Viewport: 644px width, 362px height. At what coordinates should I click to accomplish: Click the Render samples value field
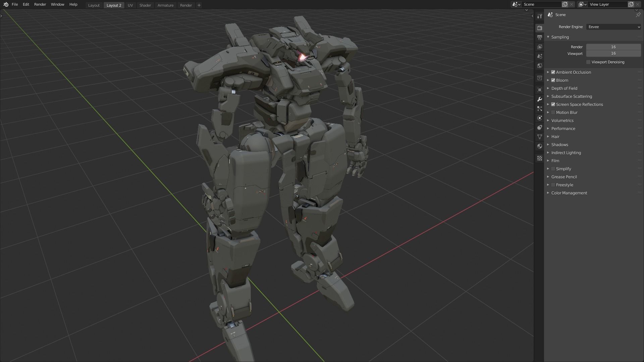click(613, 47)
